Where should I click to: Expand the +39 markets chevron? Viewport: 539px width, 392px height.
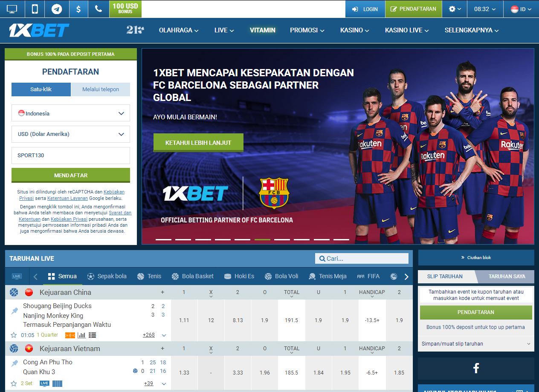164,383
